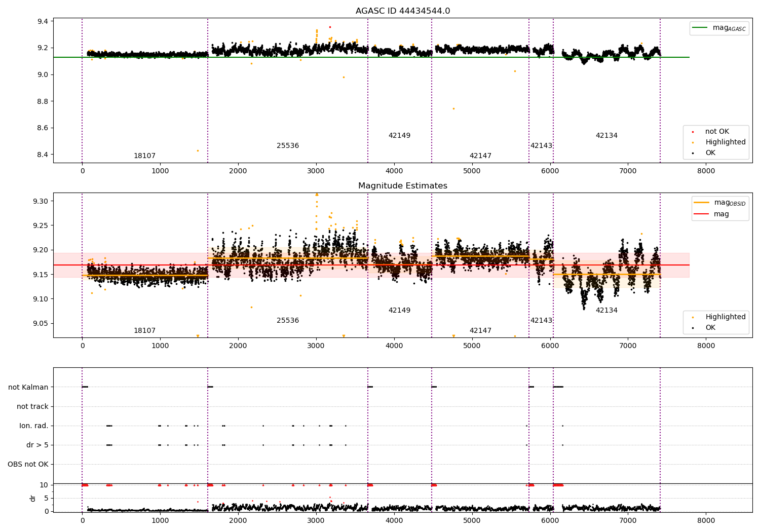Click the 'Ion. rad.' axis label
Viewport: 760px width, 532px height.
[x=34, y=426]
